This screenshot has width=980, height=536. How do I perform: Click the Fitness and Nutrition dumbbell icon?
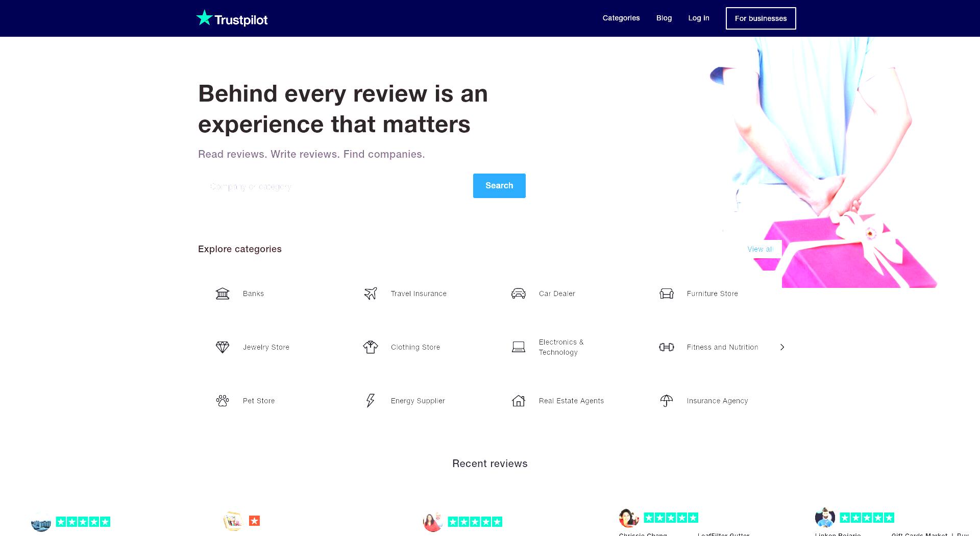pyautogui.click(x=667, y=347)
